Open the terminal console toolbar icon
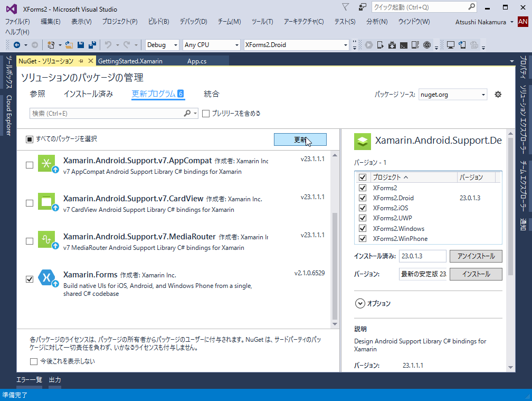 [403, 45]
